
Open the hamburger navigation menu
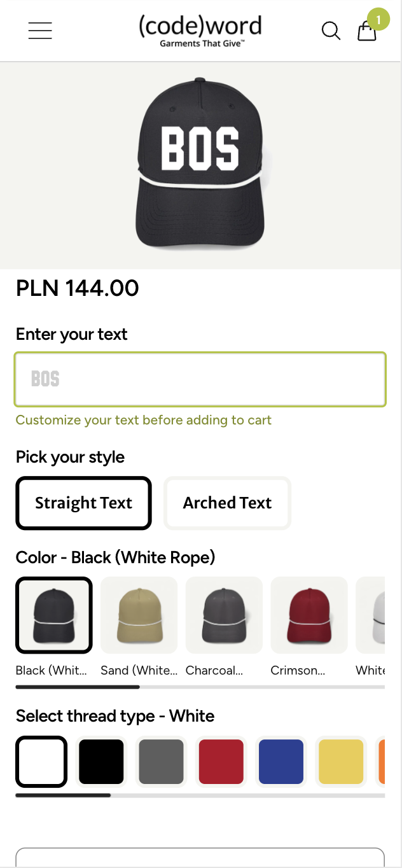(40, 30)
